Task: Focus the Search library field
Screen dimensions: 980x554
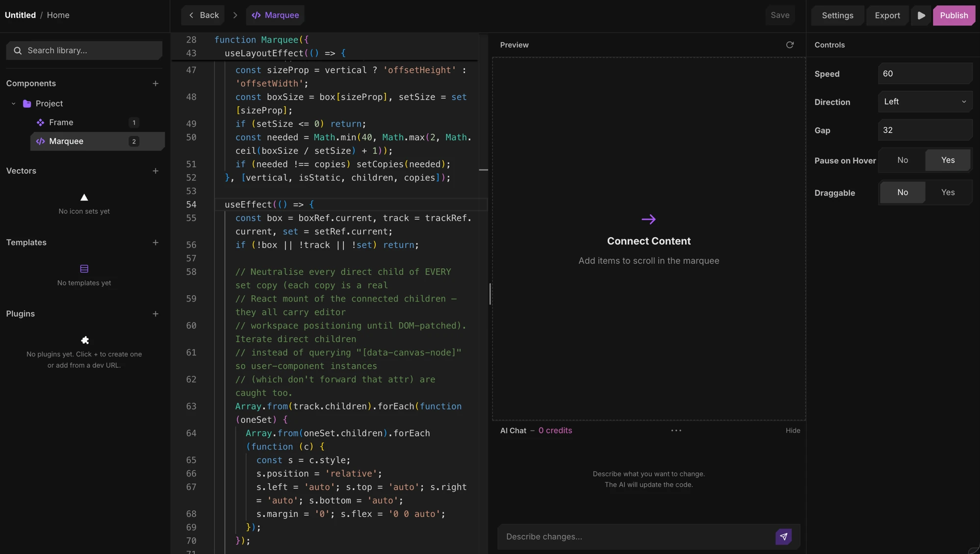Action: 84,50
